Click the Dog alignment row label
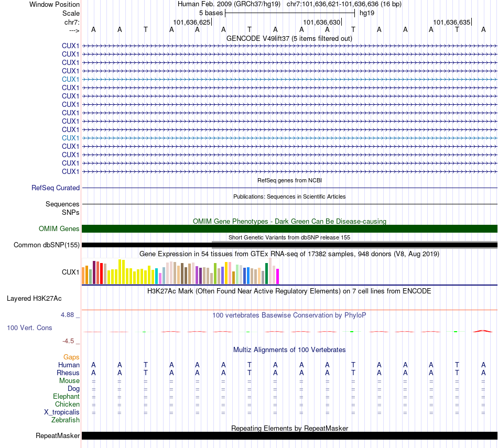Viewport: 498px width, 448px height. [x=73, y=388]
